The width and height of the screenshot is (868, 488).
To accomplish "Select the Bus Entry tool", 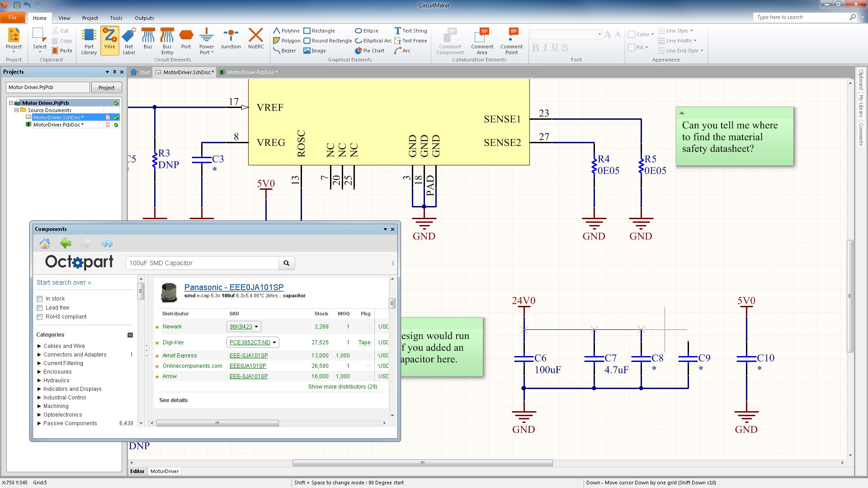I will click(167, 41).
